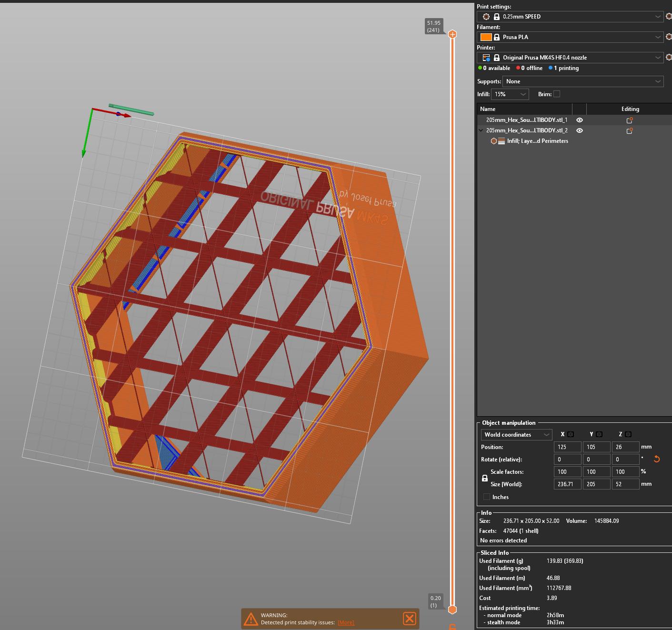
Task: Enable the Brim checkbox
Action: click(557, 94)
